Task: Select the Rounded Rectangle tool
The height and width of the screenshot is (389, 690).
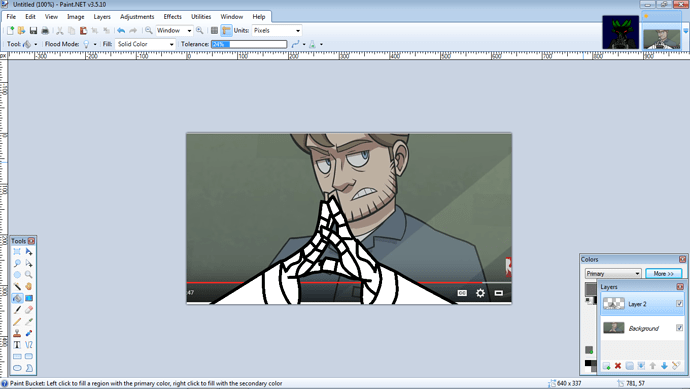Action: [x=29, y=356]
